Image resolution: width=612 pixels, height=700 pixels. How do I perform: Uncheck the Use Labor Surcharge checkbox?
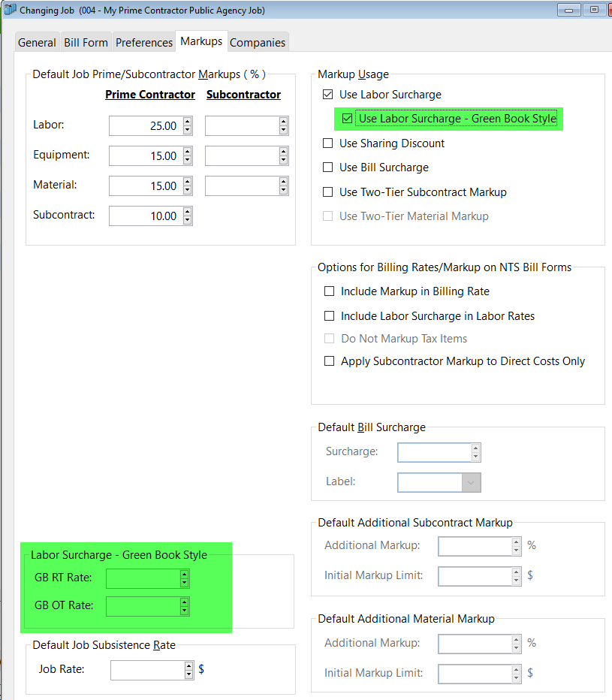pyautogui.click(x=327, y=94)
